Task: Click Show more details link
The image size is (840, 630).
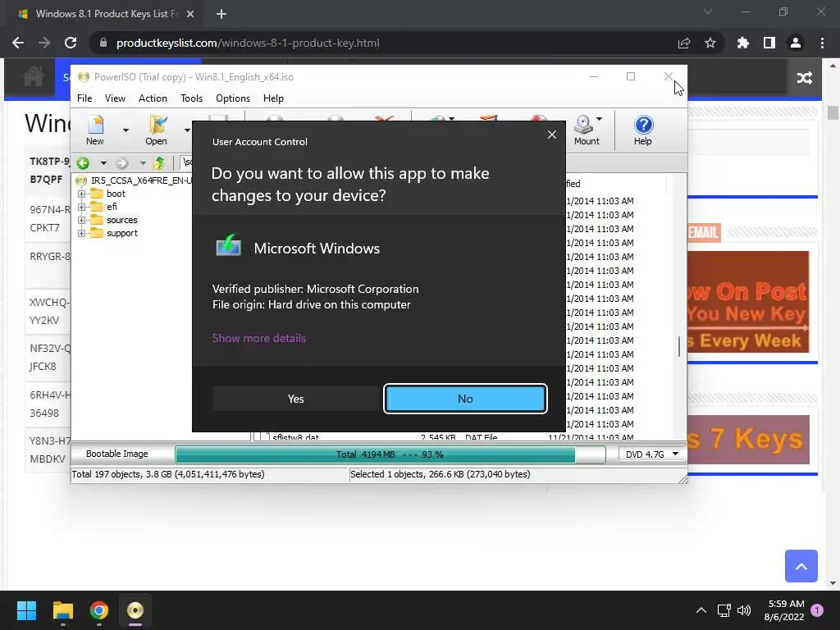Action: pyautogui.click(x=259, y=338)
